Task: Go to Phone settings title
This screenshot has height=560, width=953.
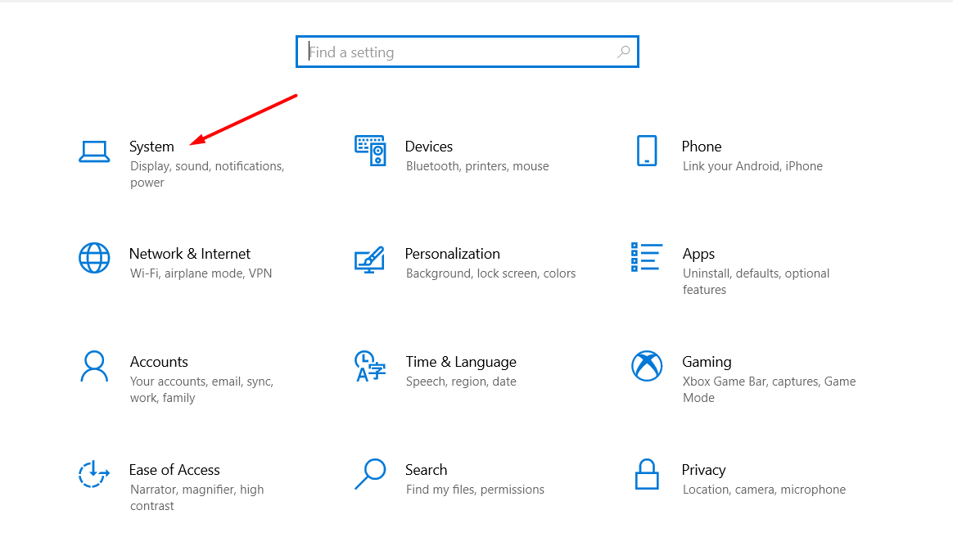Action: click(702, 147)
